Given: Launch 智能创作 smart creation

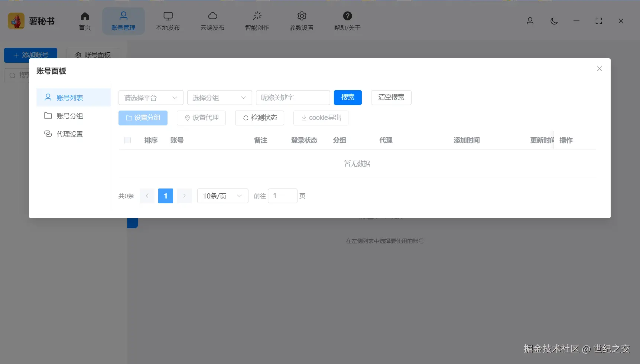Looking at the screenshot, I should click(257, 20).
